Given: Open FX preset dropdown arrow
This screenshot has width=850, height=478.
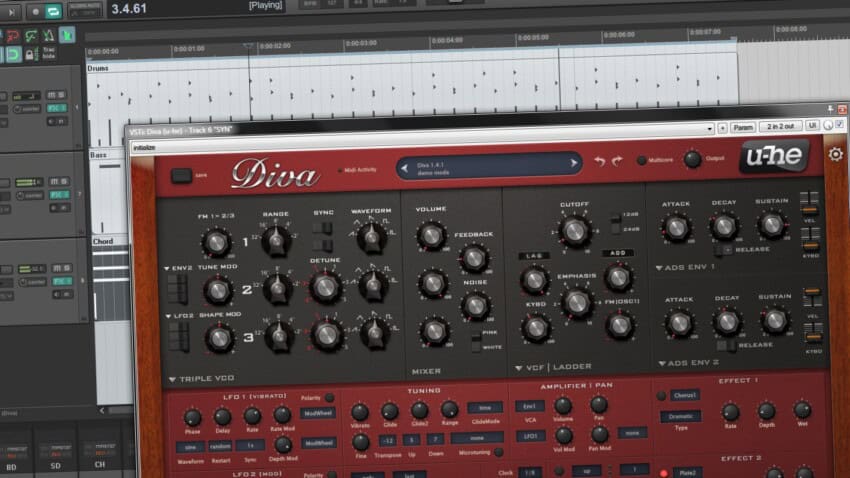Looking at the screenshot, I should point(710,129).
